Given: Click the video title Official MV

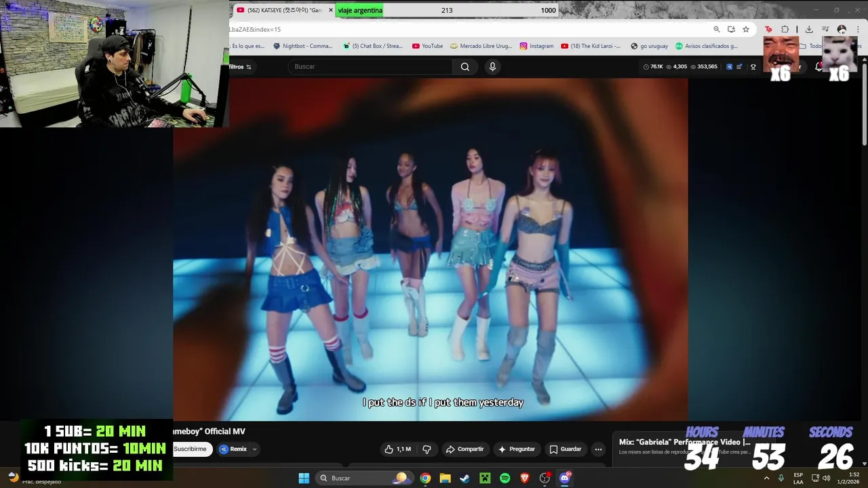Looking at the screenshot, I should 209,431.
